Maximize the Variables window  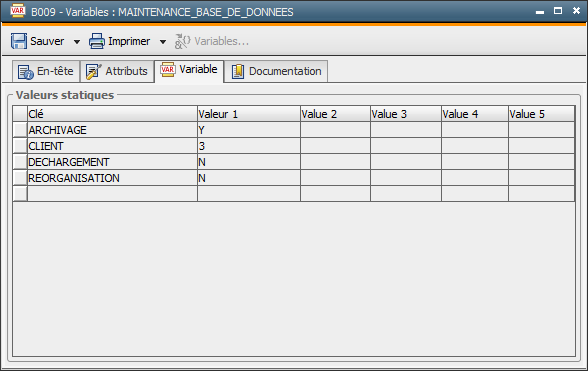pos(558,11)
